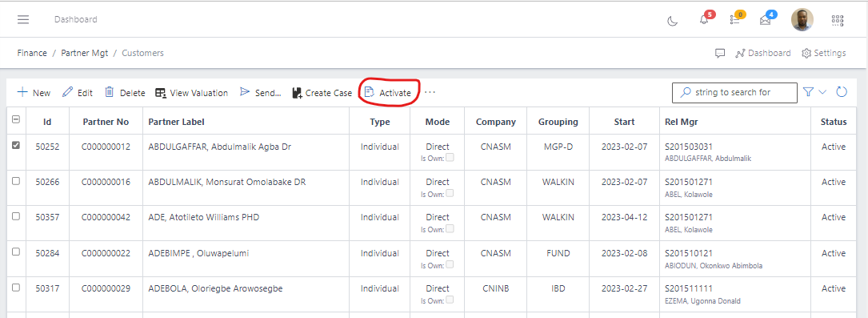Sort by the Mode column header

click(x=438, y=122)
